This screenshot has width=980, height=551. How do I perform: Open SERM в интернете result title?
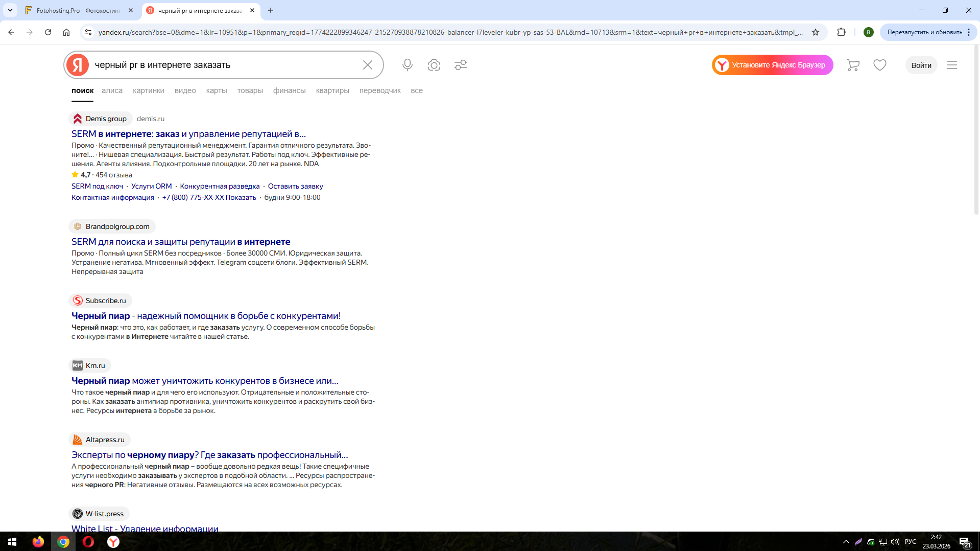click(x=188, y=134)
